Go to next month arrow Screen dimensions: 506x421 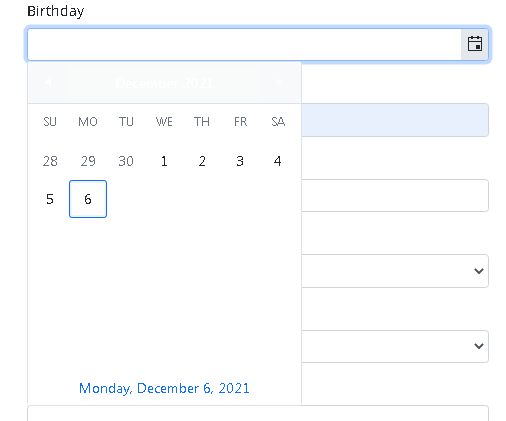279,82
